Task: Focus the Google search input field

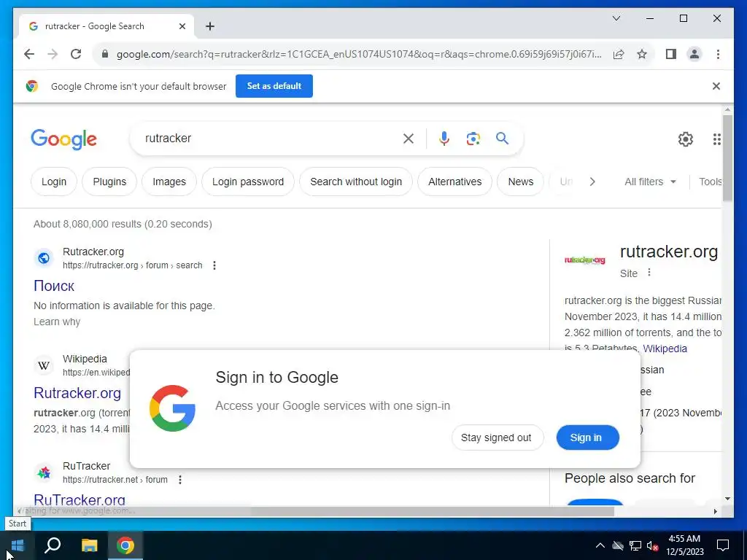Action: [x=271, y=139]
